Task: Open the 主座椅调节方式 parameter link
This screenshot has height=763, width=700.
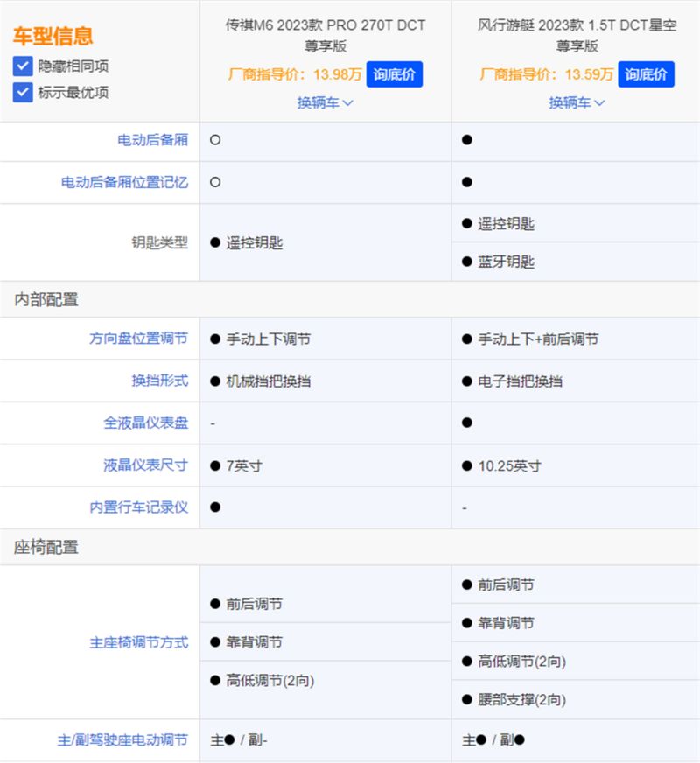Action: click(x=138, y=642)
